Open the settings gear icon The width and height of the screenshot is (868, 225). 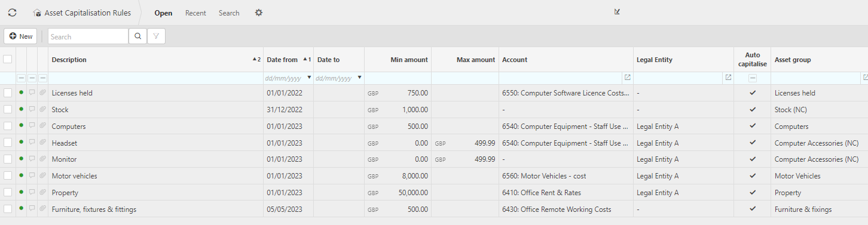(x=259, y=13)
